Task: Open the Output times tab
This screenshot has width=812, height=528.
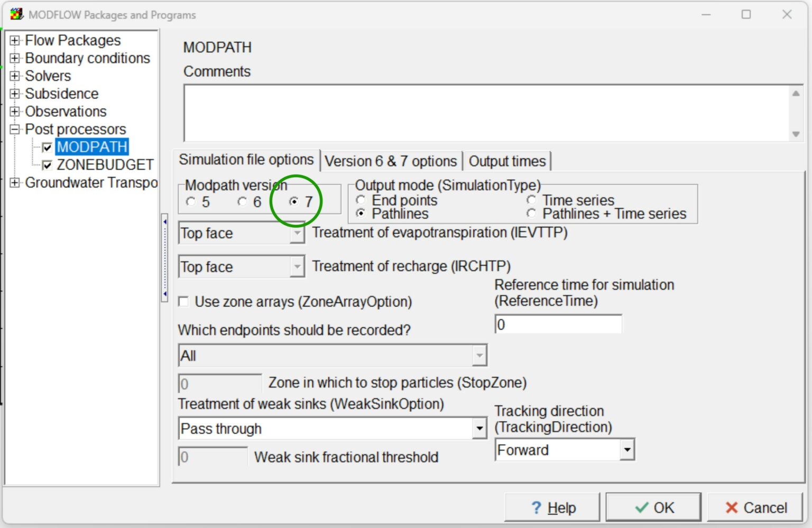Action: point(508,161)
